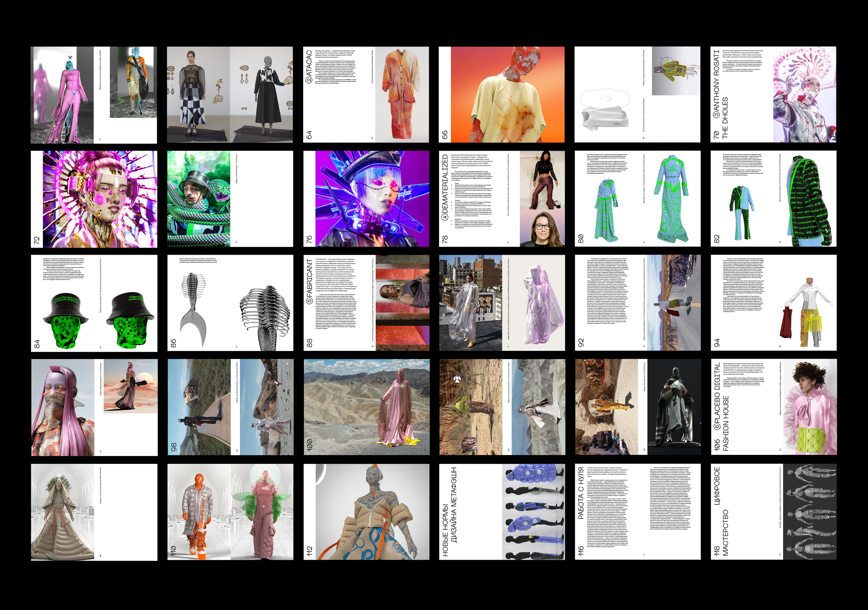Select the iridescent dress rooftop spread
868x610 pixels.
502,303
